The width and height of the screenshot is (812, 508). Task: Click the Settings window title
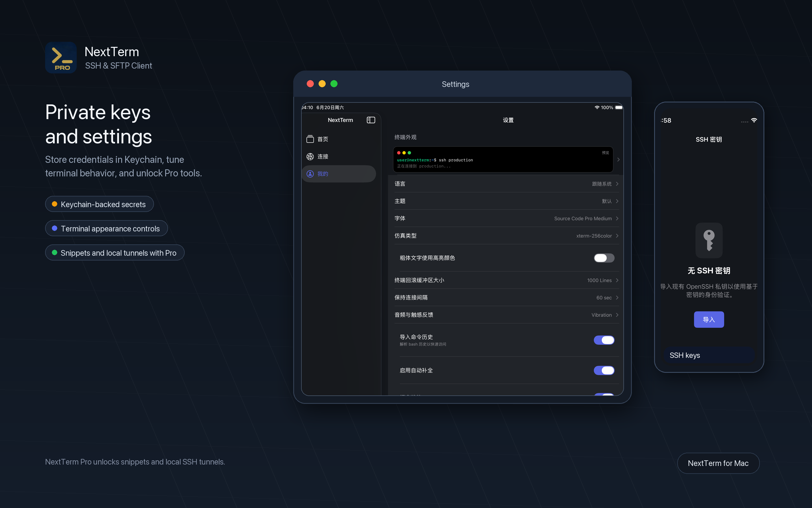pos(455,84)
